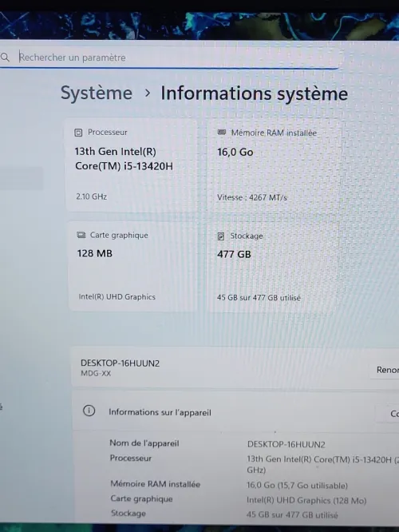This screenshot has width=399, height=532.
Task: Click the highlighted item in left sidebar
Action: (x=21, y=179)
